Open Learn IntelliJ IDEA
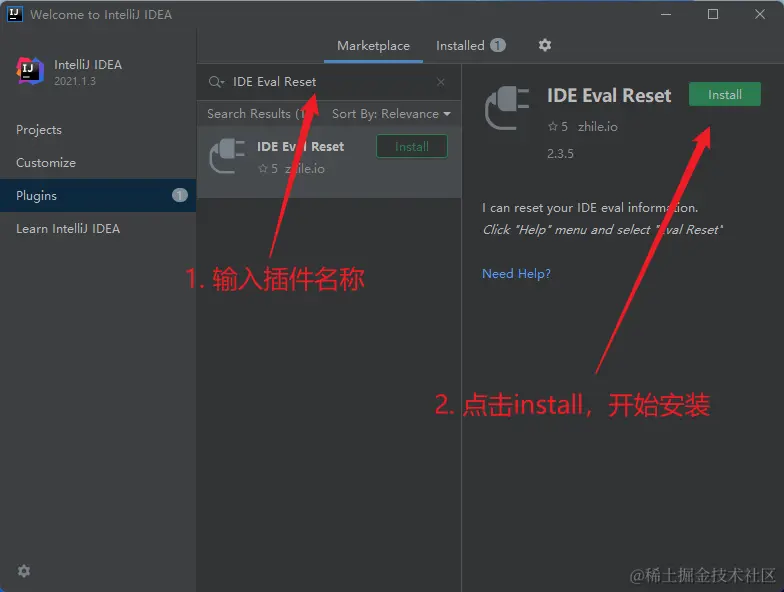The width and height of the screenshot is (784, 592). pyautogui.click(x=68, y=228)
